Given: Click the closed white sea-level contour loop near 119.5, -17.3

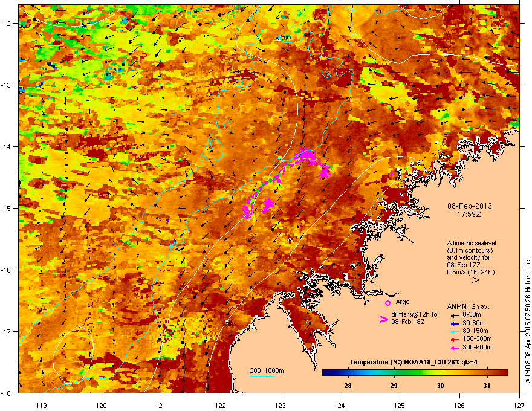Looking at the screenshot, I should (x=73, y=354).
